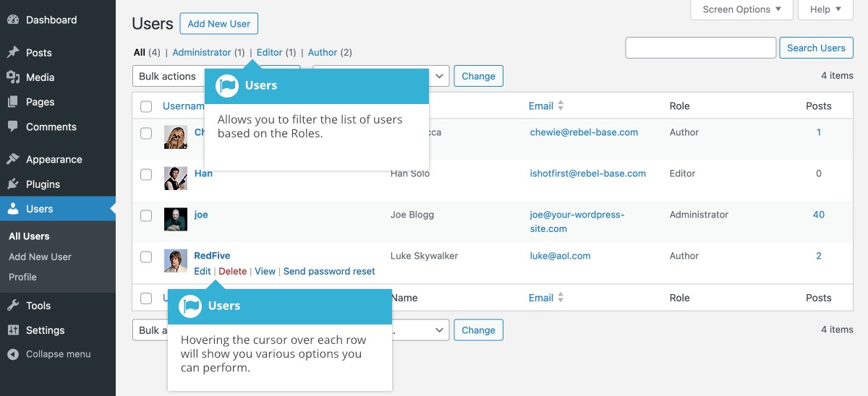Open Media via its sidebar icon
Screen dimensions: 868x396
13,77
